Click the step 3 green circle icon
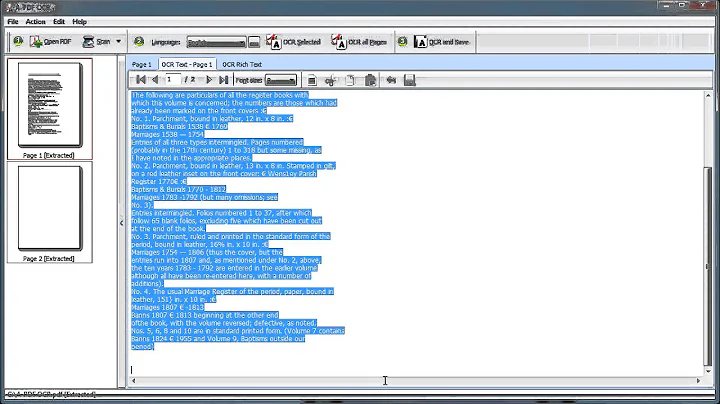Image resolution: width=720 pixels, height=404 pixels. [402, 41]
